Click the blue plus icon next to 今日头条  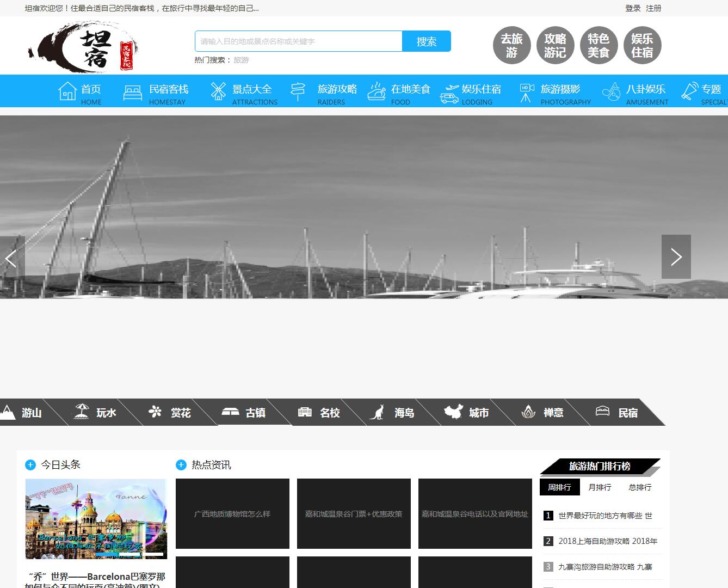(x=30, y=464)
